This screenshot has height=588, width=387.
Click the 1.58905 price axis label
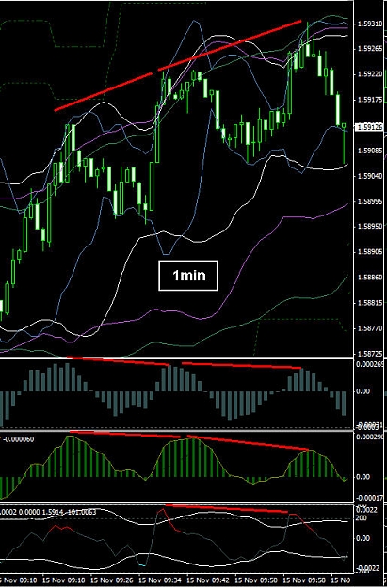coord(370,252)
